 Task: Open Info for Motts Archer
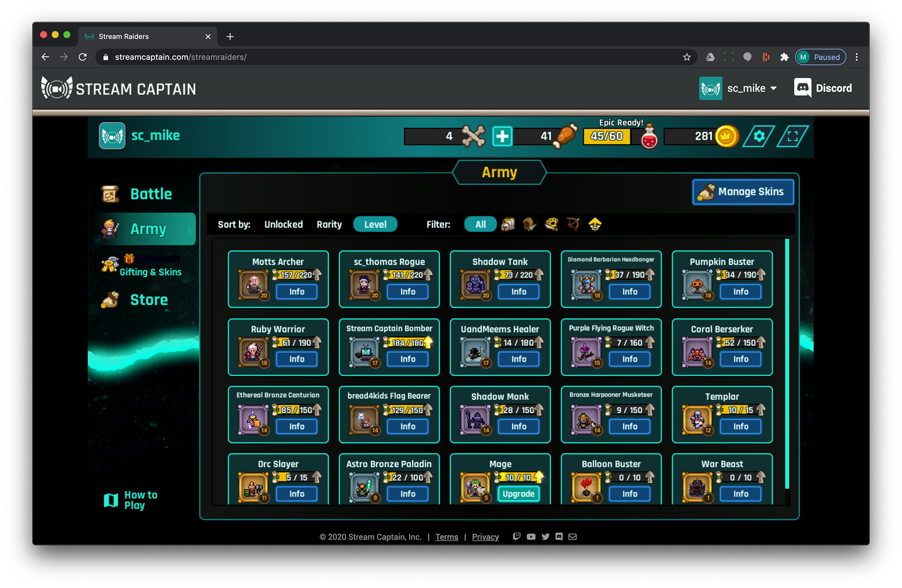[296, 292]
